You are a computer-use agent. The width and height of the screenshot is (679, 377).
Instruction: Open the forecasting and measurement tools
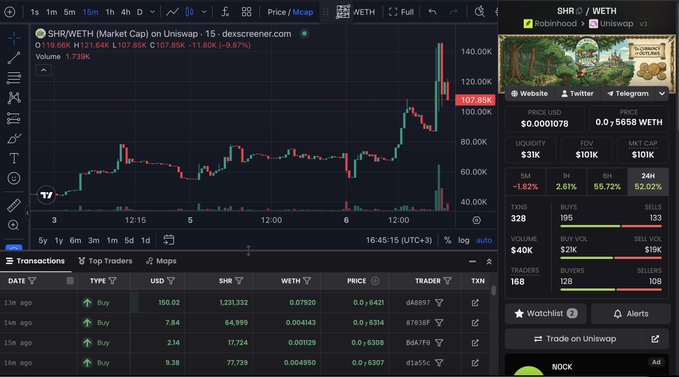coord(14,118)
